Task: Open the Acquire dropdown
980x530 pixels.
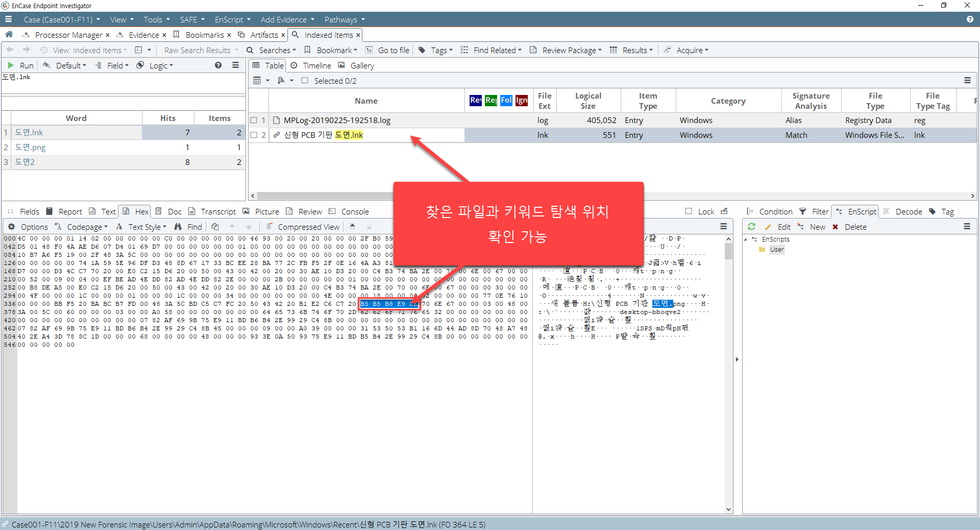Action: [687, 50]
